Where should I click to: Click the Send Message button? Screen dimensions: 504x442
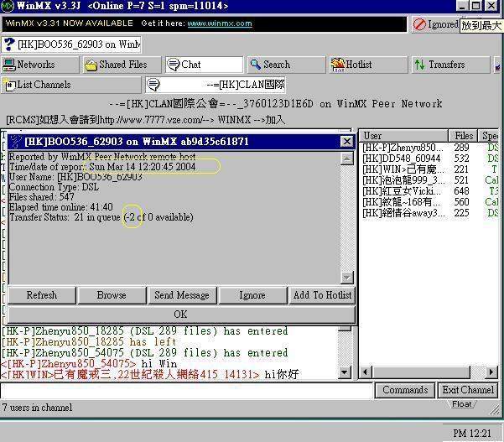[x=182, y=295]
